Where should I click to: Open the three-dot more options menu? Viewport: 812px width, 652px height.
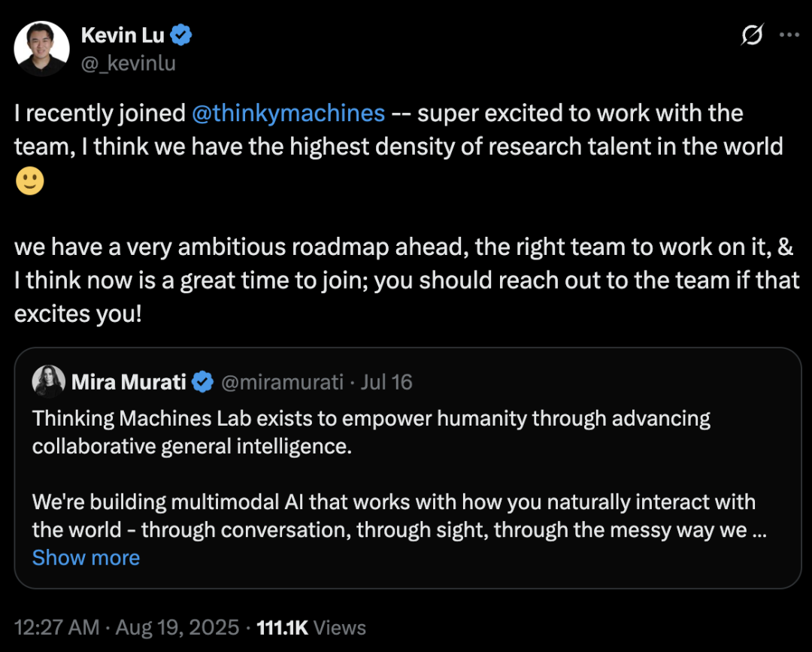pyautogui.click(x=789, y=35)
